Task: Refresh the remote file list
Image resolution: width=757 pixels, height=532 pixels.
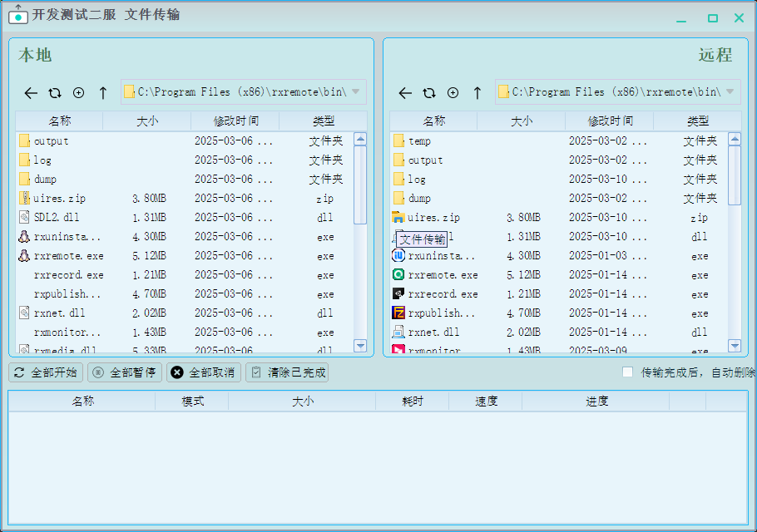Action: coord(429,93)
